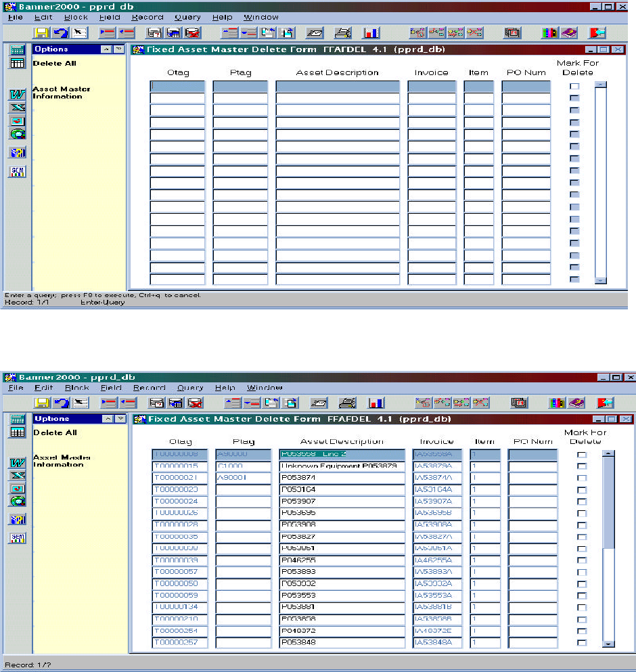Mark asset T00000257 for delete
Image resolution: width=636 pixels, height=672 pixels.
coord(582,642)
